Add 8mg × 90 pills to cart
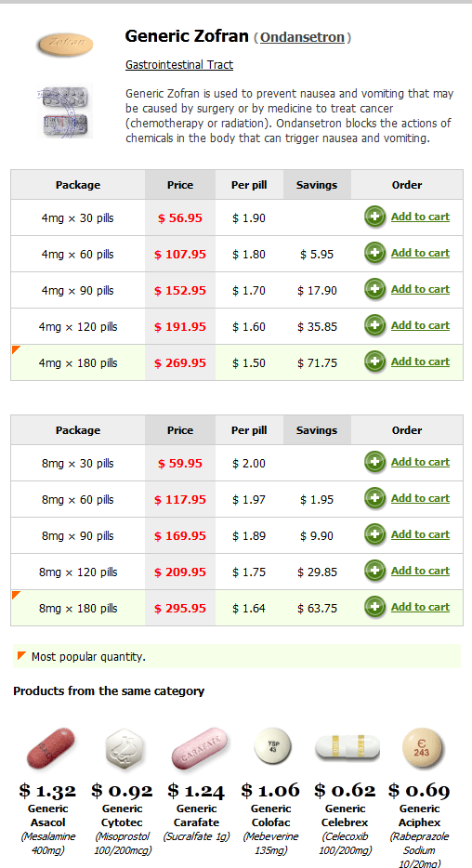The height and width of the screenshot is (868, 472). point(420,534)
